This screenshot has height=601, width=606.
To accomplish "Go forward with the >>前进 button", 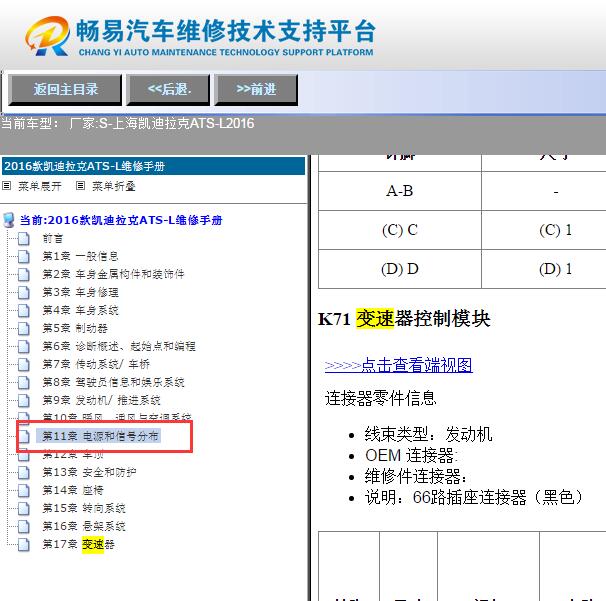I will (256, 90).
